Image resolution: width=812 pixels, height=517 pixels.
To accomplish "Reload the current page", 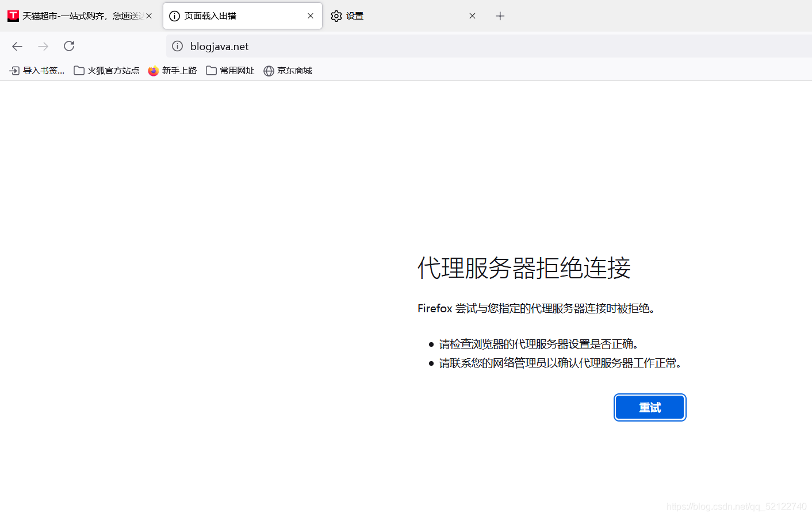I will [69, 46].
